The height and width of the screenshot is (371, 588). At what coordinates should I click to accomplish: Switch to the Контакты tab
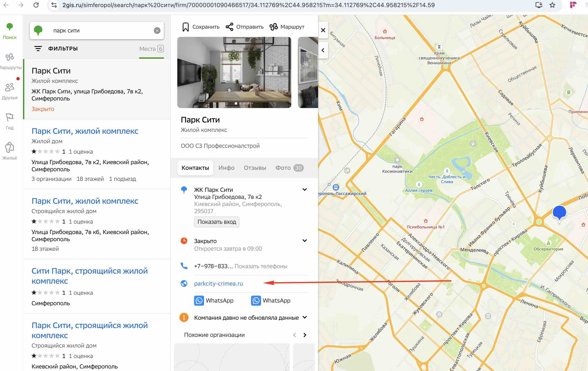click(195, 168)
